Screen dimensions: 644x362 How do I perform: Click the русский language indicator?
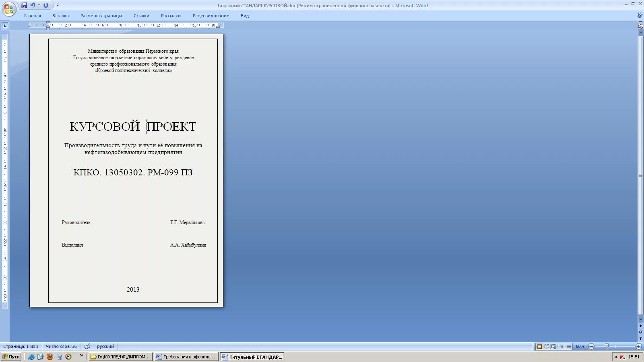point(105,346)
